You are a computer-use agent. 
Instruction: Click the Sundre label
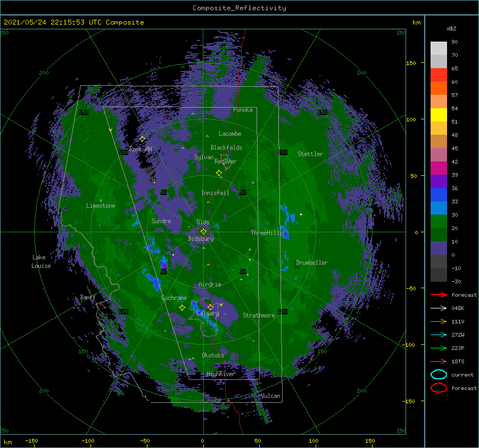click(161, 221)
